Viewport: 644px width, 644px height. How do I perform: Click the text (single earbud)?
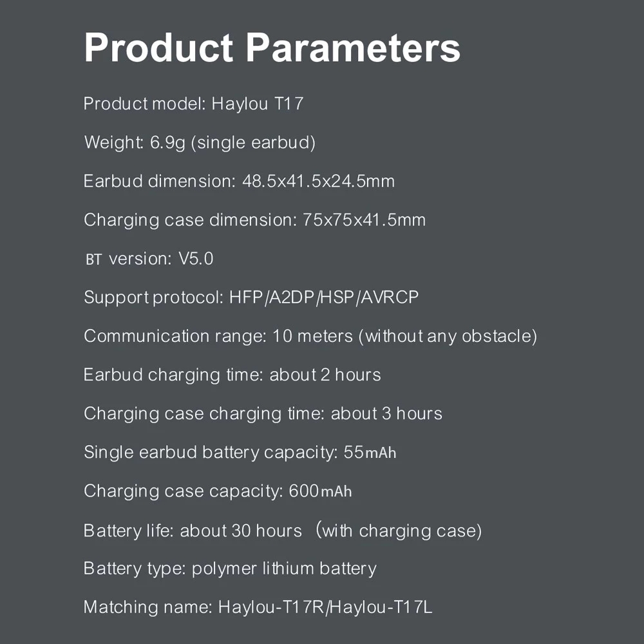253,142
